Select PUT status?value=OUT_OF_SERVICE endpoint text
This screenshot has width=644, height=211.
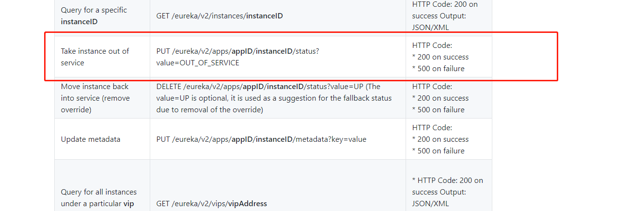click(x=237, y=57)
